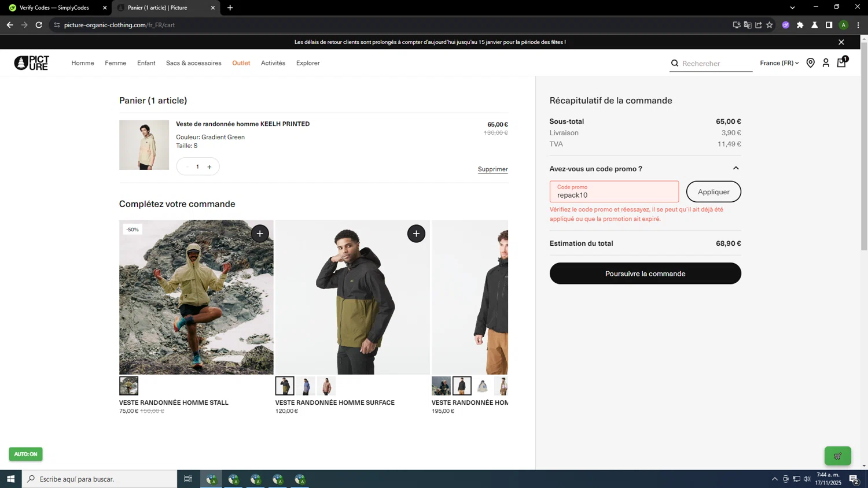Open the store locator pin icon

(810, 63)
